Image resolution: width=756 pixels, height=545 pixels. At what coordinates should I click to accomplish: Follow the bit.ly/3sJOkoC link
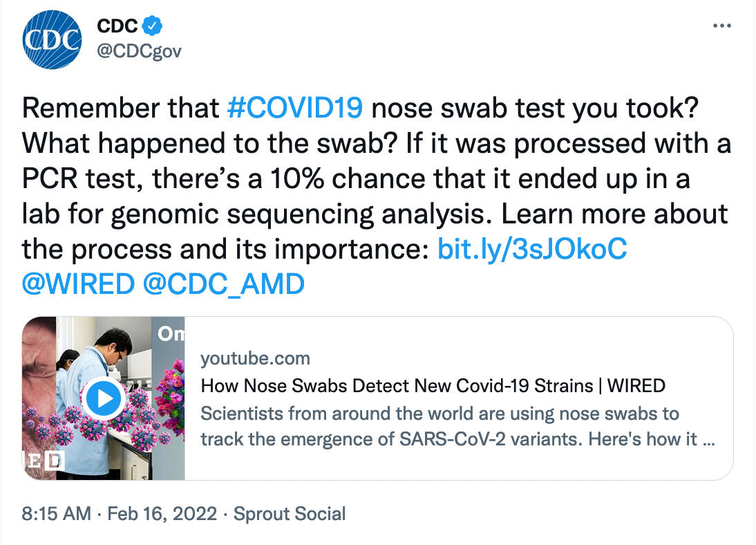point(532,249)
